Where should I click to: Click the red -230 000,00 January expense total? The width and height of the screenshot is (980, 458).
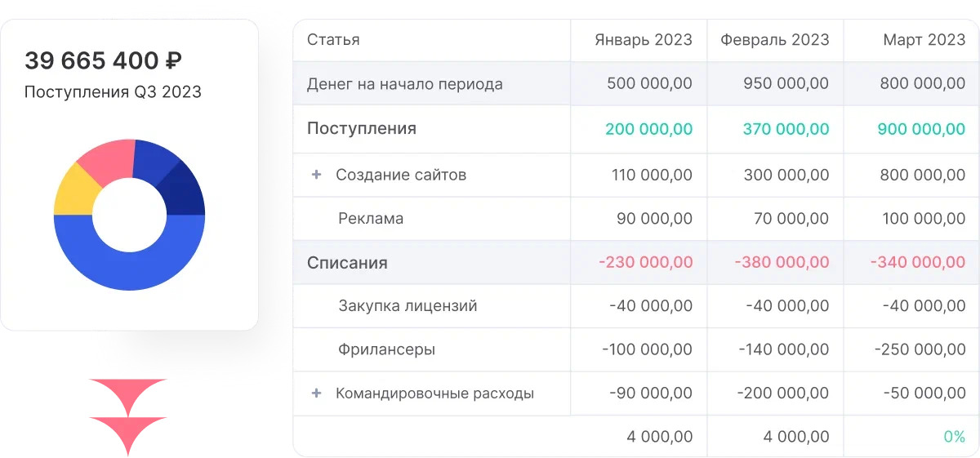click(x=645, y=263)
